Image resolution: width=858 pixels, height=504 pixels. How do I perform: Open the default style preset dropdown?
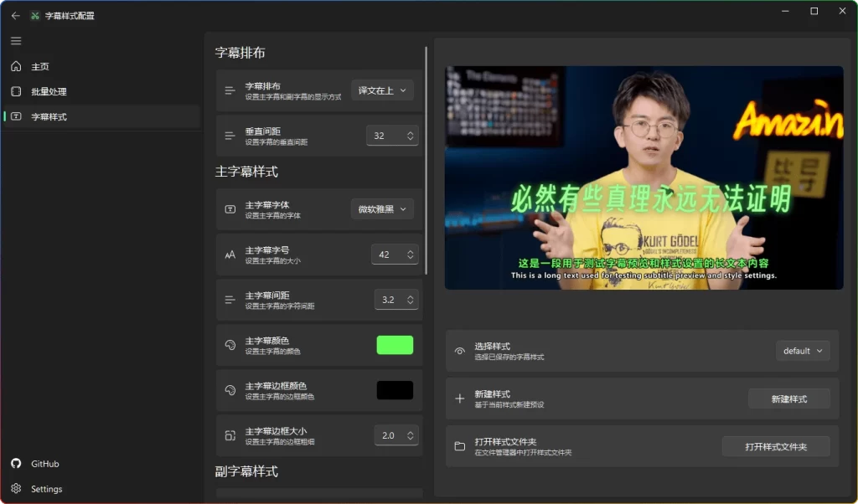click(x=802, y=351)
